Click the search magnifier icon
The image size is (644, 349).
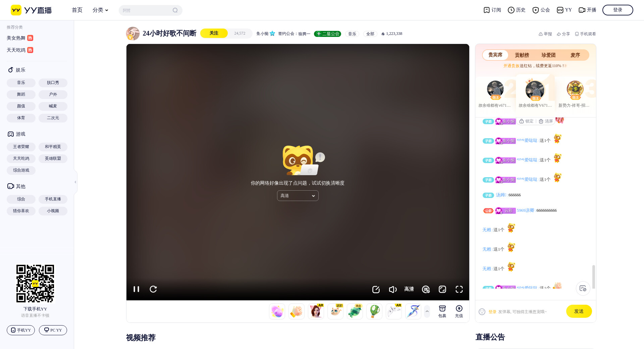(175, 10)
